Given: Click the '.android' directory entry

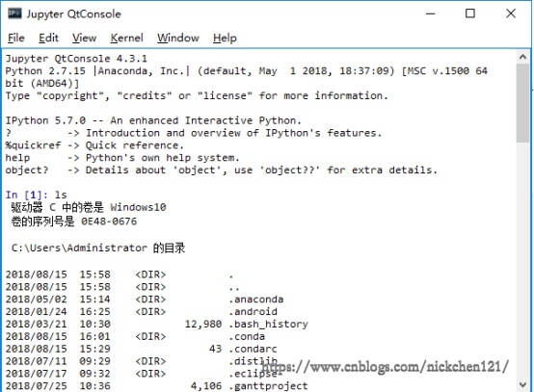Looking at the screenshot, I should point(254,312).
